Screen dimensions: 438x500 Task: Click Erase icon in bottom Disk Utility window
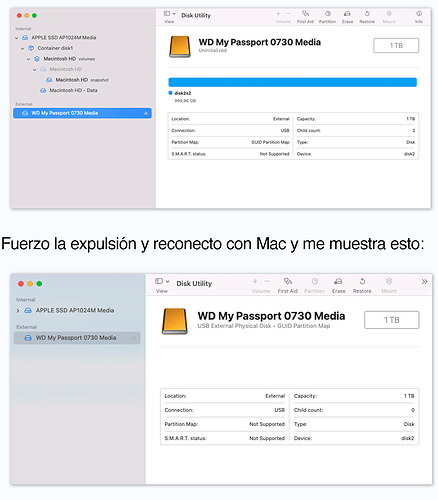338,281
